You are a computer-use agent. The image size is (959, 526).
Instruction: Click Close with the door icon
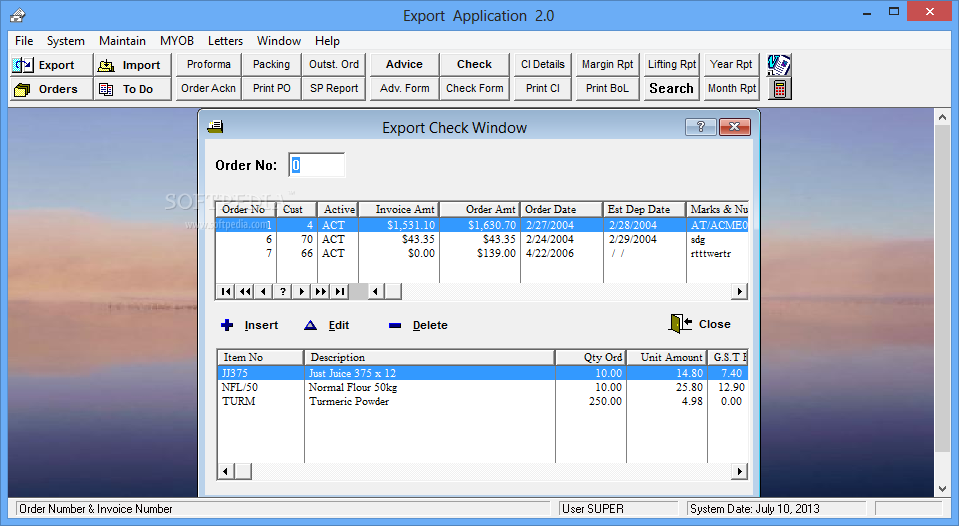[x=700, y=324]
